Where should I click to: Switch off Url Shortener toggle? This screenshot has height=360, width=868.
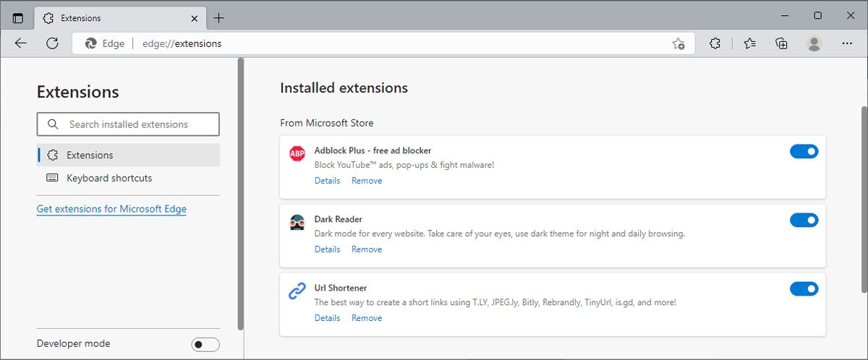coord(804,288)
